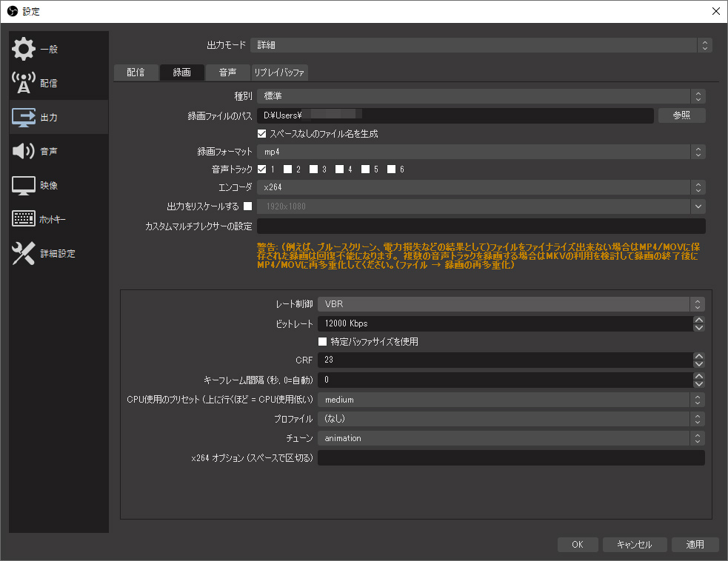Click the x264 options text field
This screenshot has width=728, height=561.
pos(510,457)
